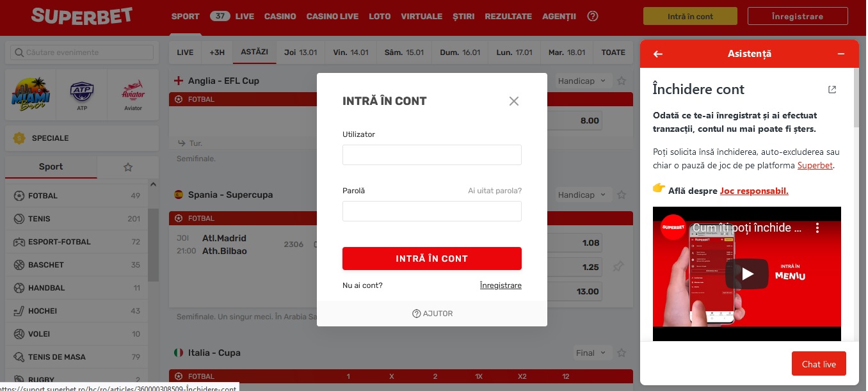Open the Știri section
The height and width of the screenshot is (391, 868).
(x=463, y=16)
